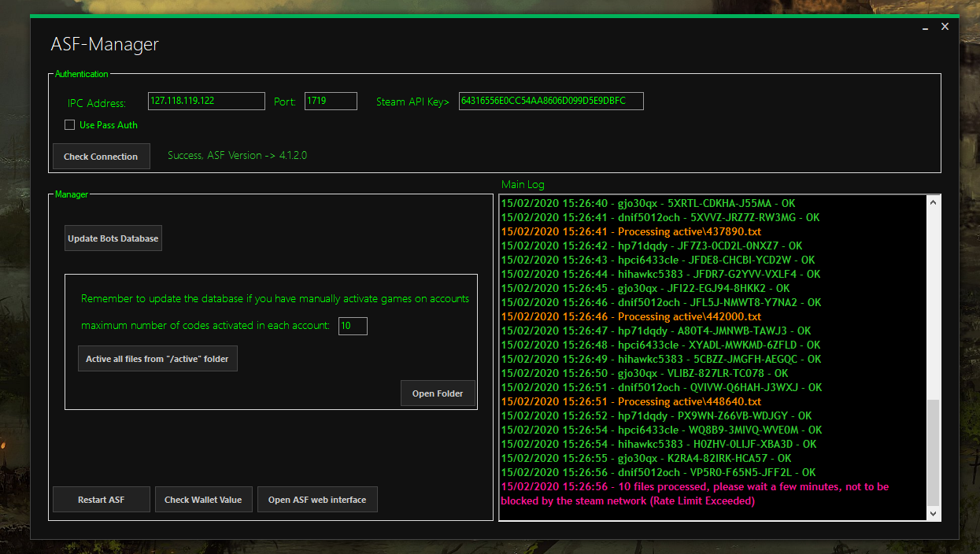Enable the Use Pass Auth checkbox
This screenshot has width=980, height=554.
coord(69,124)
